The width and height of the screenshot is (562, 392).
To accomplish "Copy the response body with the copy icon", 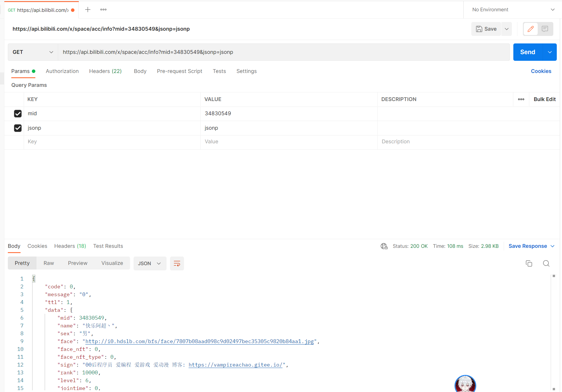I will click(529, 263).
